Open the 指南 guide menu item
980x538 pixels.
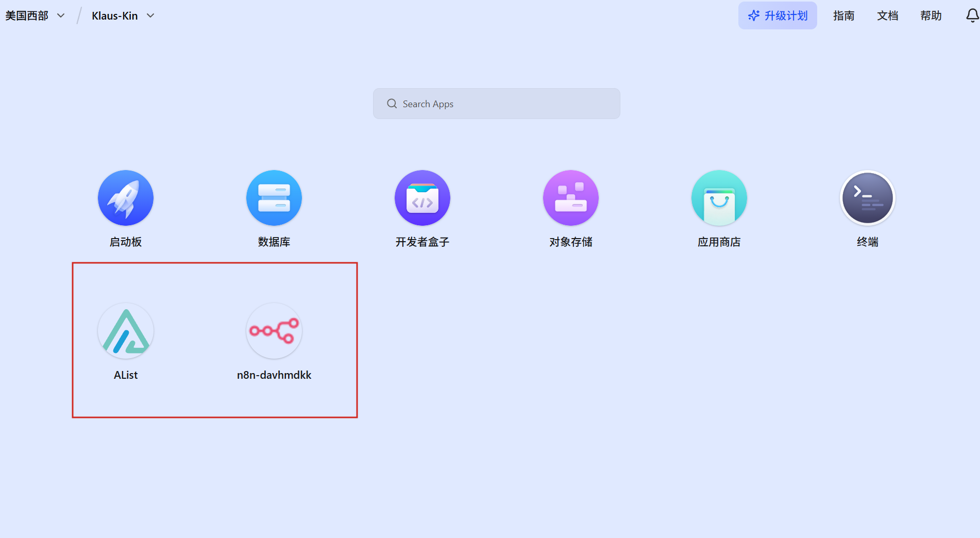844,15
